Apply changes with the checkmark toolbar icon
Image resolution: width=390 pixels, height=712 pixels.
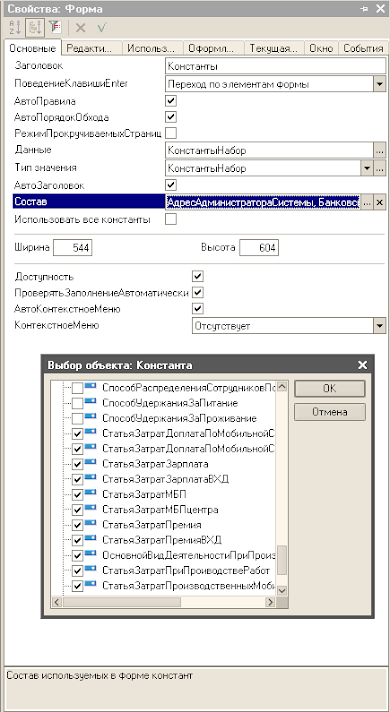click(x=102, y=28)
